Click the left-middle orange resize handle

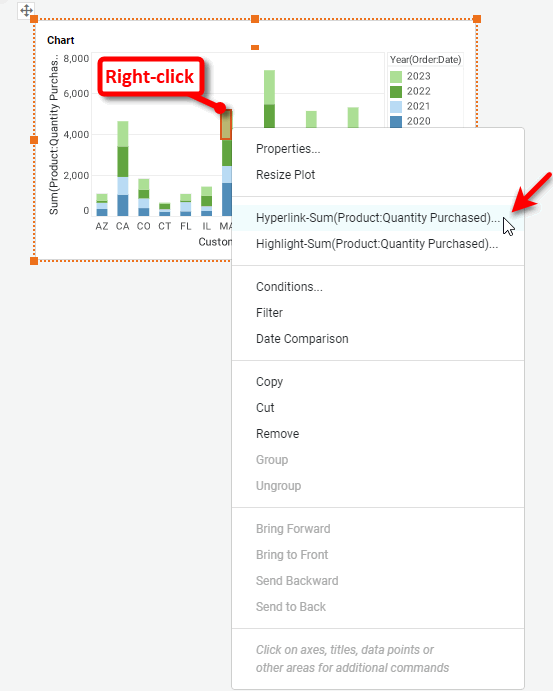34,140
